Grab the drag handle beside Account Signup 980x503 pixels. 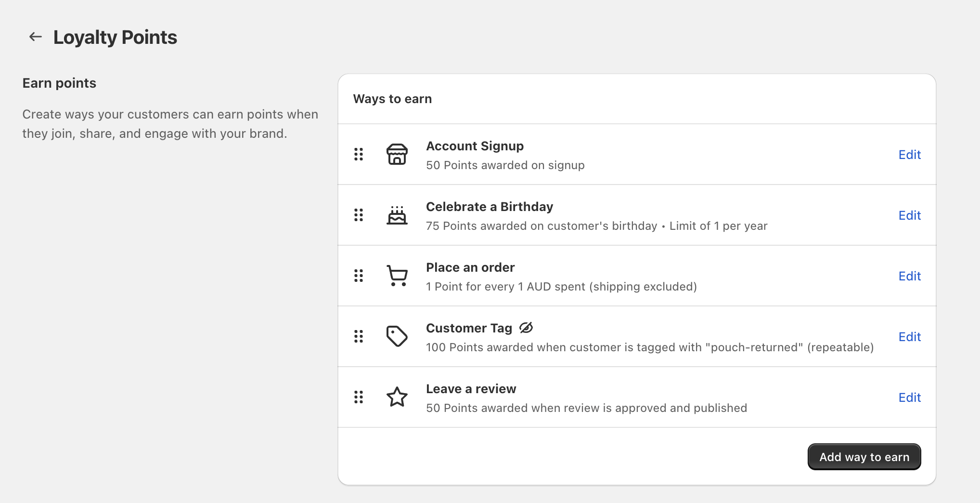358,154
